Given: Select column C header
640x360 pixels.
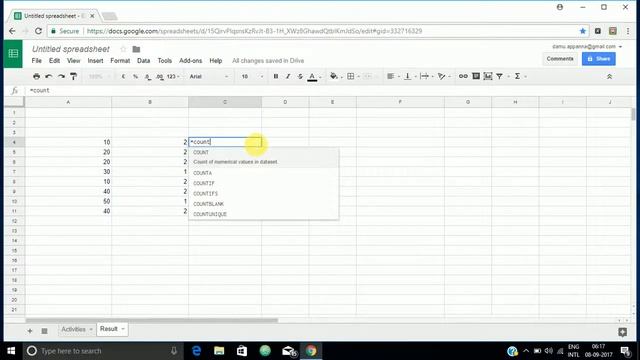Looking at the screenshot, I should (225, 102).
